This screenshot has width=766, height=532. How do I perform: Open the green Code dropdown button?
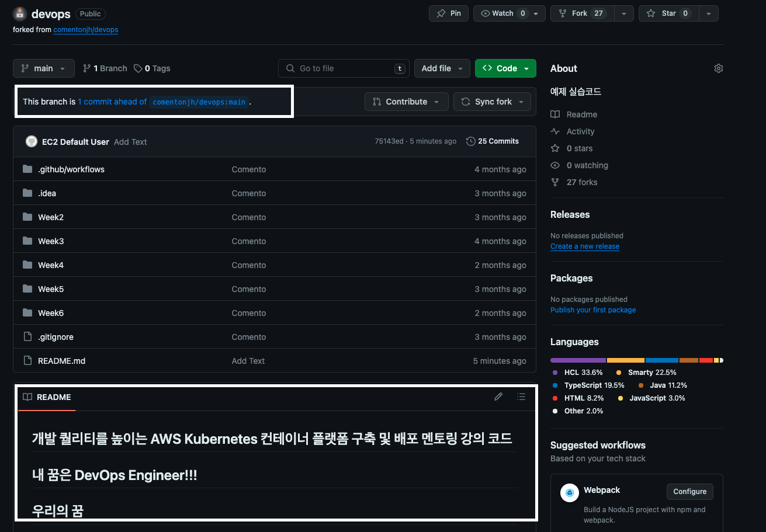pos(505,68)
